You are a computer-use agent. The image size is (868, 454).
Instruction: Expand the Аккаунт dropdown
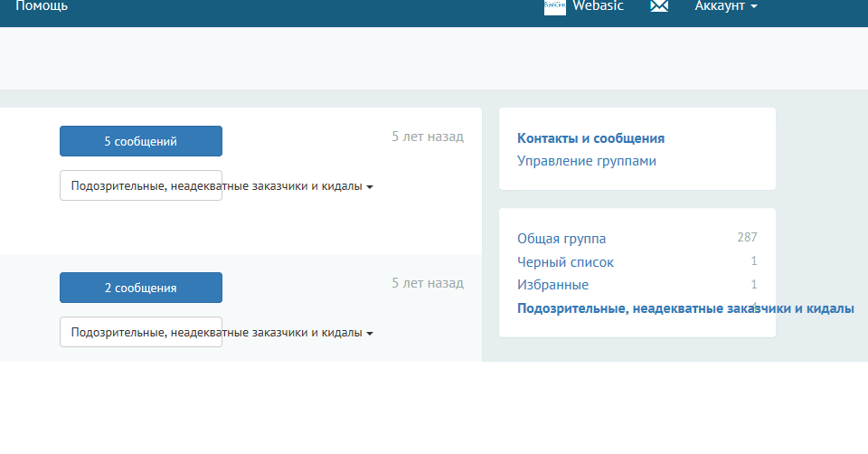pos(726,6)
